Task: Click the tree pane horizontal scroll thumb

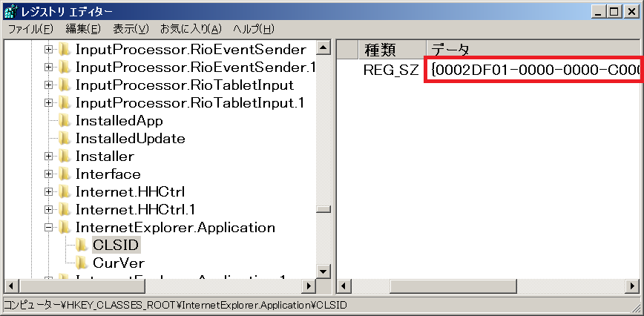Action: point(82,286)
